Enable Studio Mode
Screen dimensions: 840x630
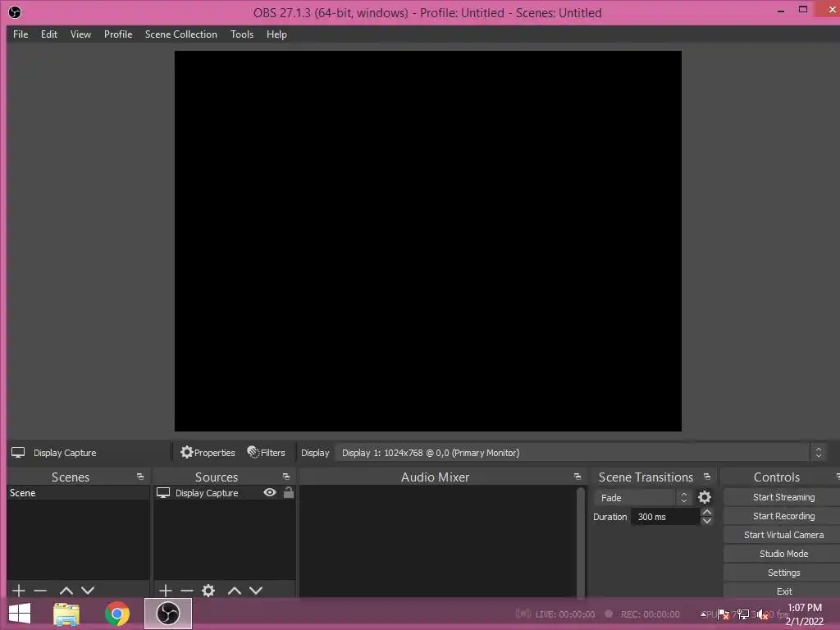[783, 554]
